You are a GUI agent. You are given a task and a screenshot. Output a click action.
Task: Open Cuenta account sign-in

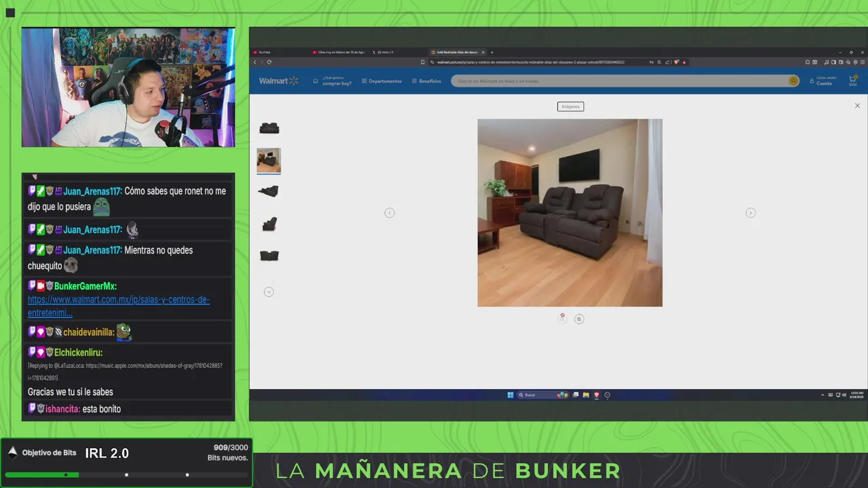click(823, 81)
